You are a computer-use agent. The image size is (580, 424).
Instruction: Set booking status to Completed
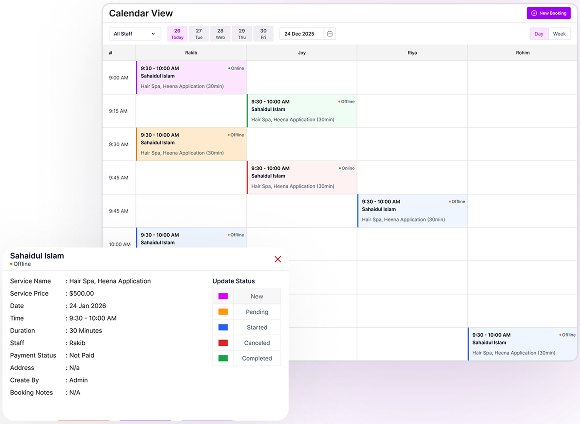pyautogui.click(x=257, y=358)
